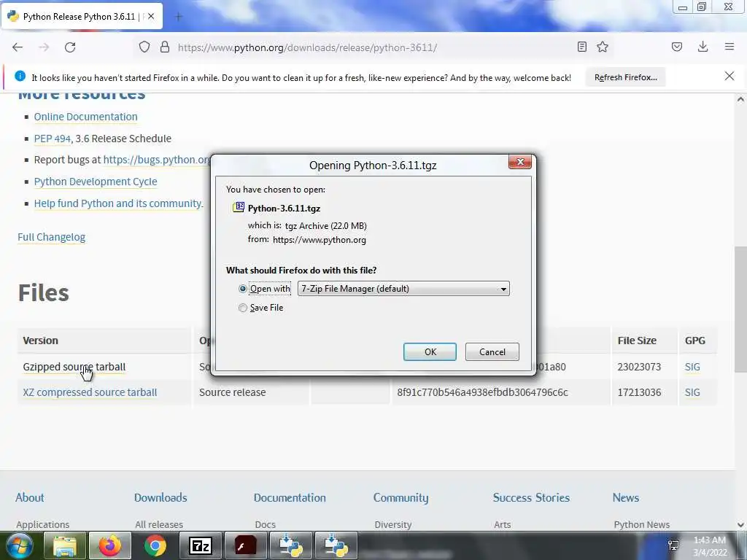Select the Open with radio button

242,289
